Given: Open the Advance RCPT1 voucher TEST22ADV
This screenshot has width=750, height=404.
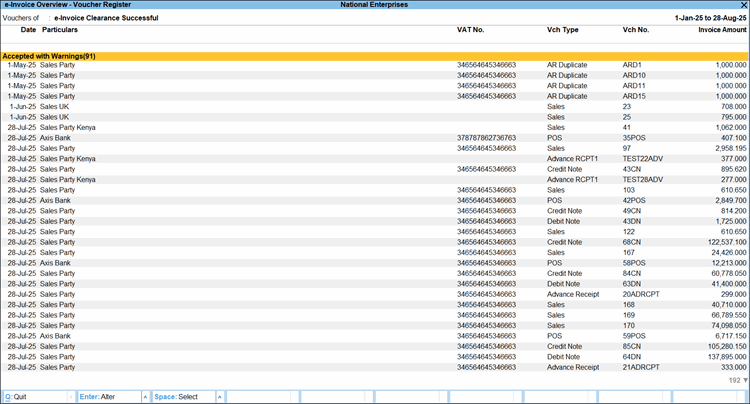Looking at the screenshot, I should (x=640, y=158).
